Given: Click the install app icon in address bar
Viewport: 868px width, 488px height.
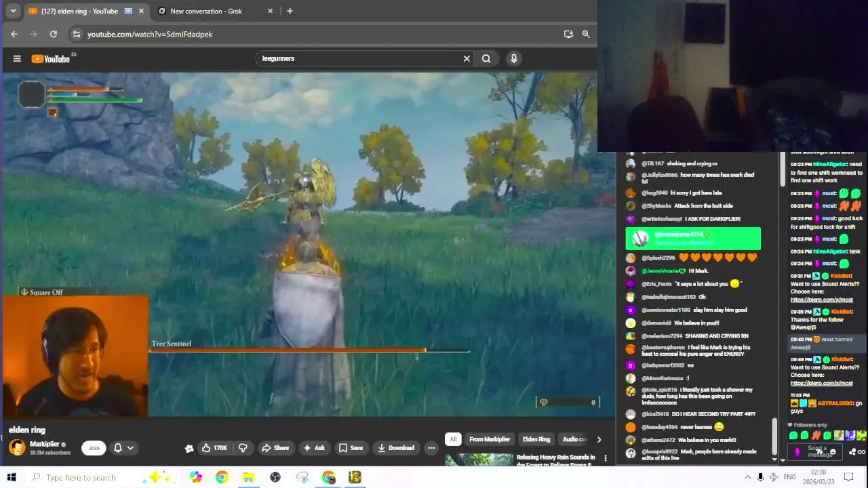Looking at the screenshot, I should click(x=568, y=34).
